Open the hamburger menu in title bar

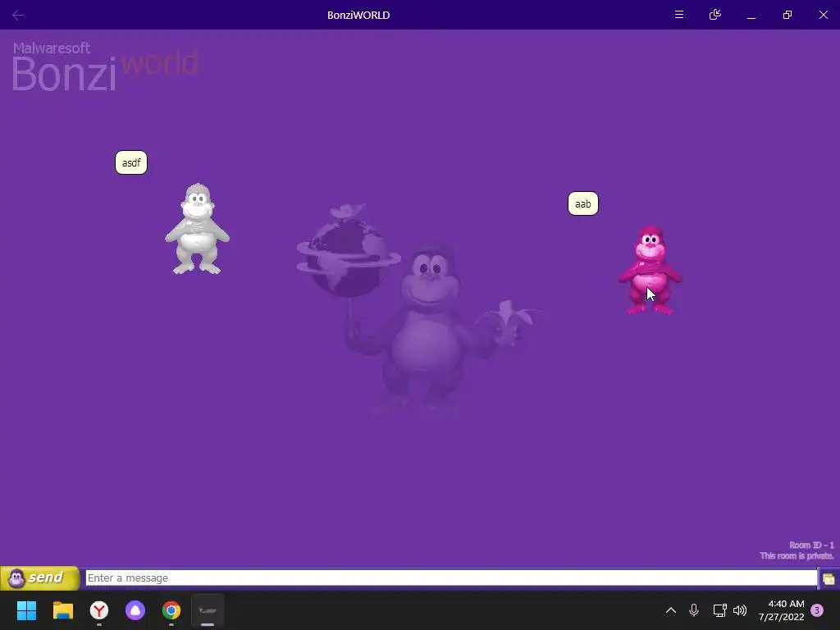(x=678, y=15)
